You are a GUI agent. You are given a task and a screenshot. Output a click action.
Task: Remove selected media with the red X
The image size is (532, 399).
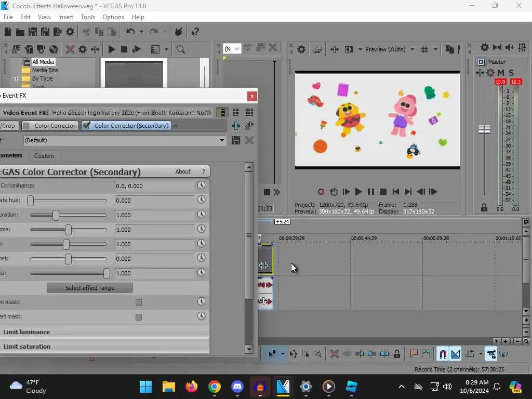click(70, 49)
